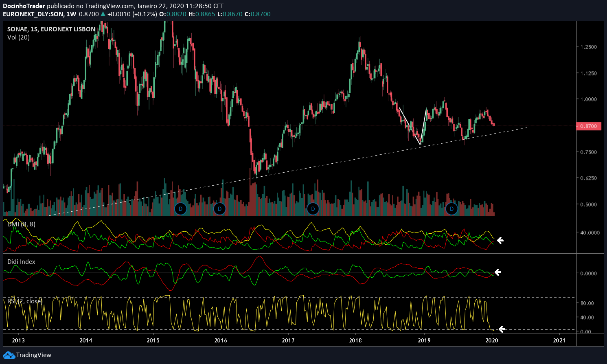Click the DocinhoTrader author name

(24, 6)
